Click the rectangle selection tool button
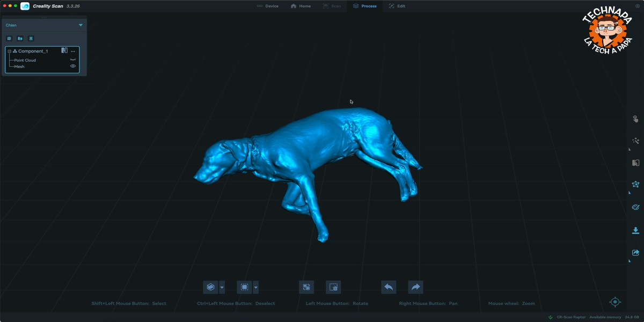644x322 pixels. pyautogui.click(x=244, y=287)
